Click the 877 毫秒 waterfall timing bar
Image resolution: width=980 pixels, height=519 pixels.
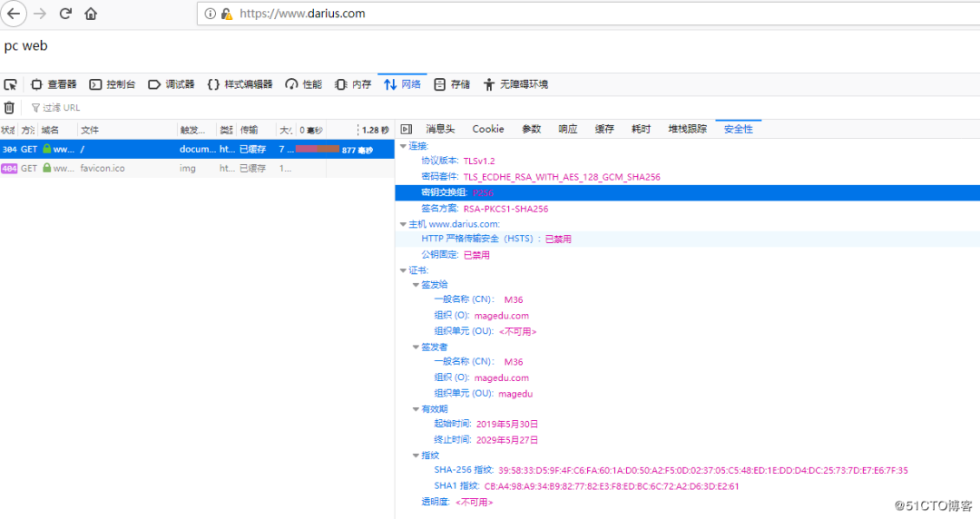318,149
